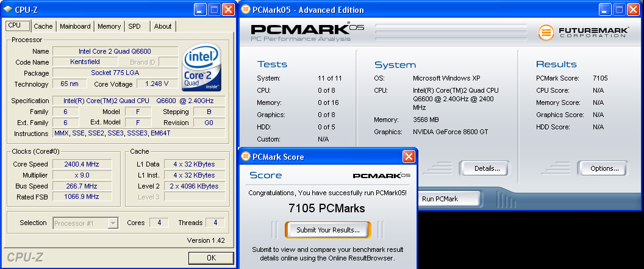Click the Intel Core 2 Quad logo
This screenshot has width=644, height=269.
coord(201,66)
